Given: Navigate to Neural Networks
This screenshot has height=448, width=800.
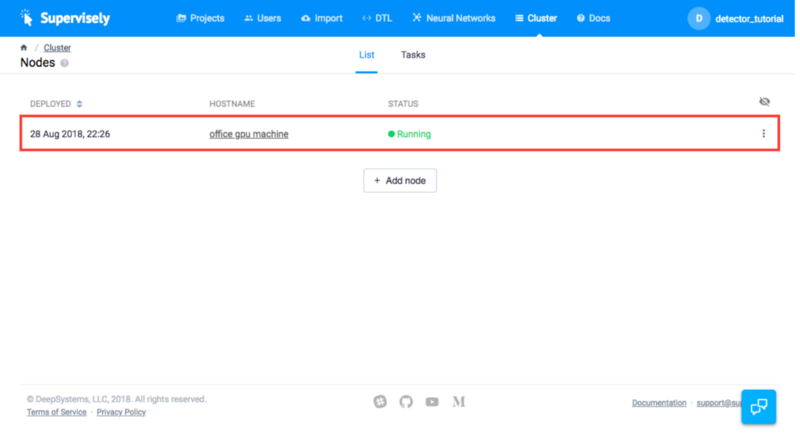Looking at the screenshot, I should (x=454, y=18).
